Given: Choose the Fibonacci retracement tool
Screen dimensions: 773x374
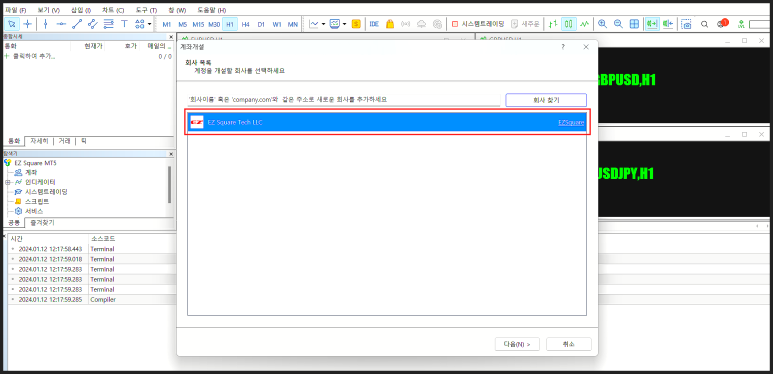Looking at the screenshot, I should click(x=108, y=24).
